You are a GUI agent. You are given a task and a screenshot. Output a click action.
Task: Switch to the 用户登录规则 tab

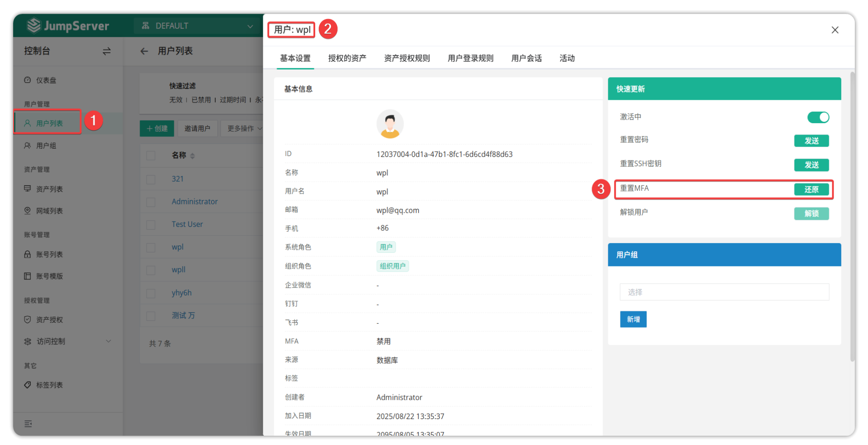pos(470,58)
